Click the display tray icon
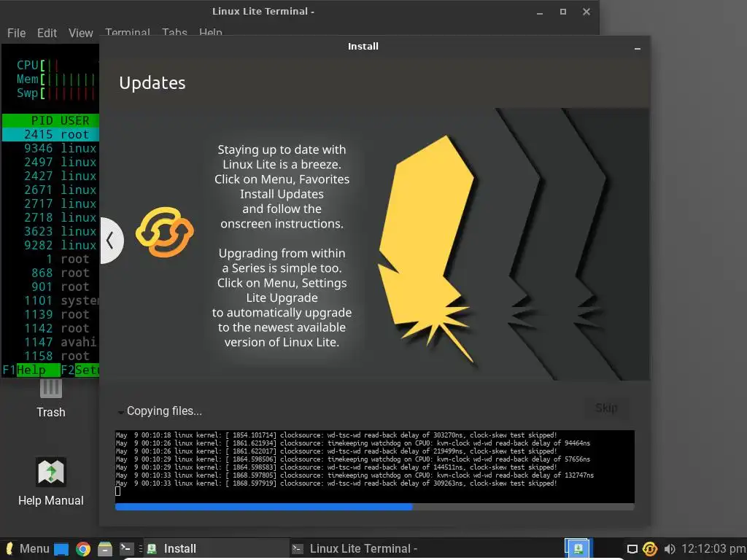 [x=632, y=549]
